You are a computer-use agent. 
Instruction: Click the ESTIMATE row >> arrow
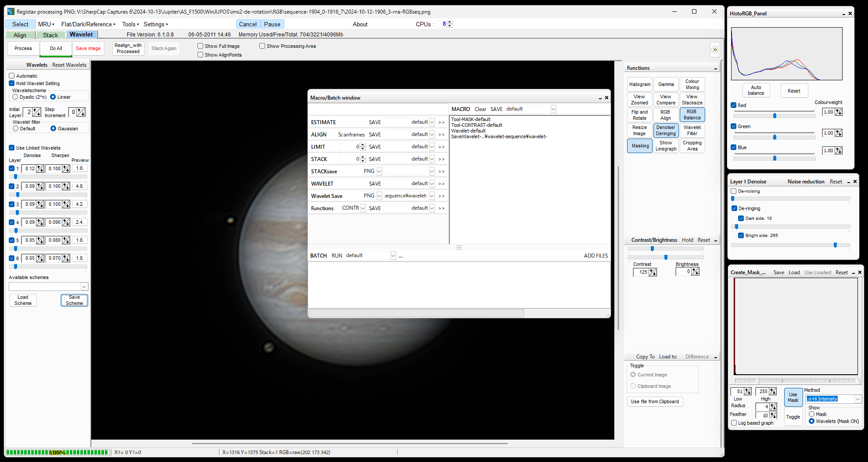coord(441,122)
